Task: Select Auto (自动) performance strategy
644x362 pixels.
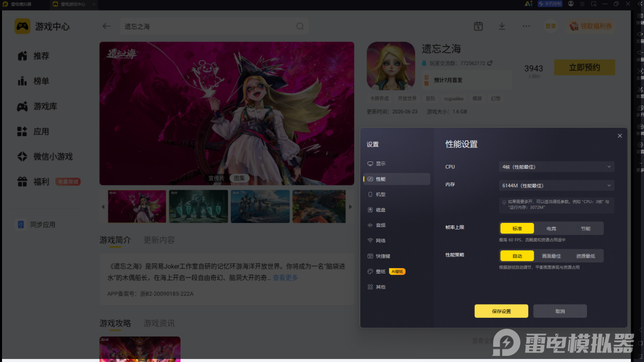Action: tap(517, 256)
